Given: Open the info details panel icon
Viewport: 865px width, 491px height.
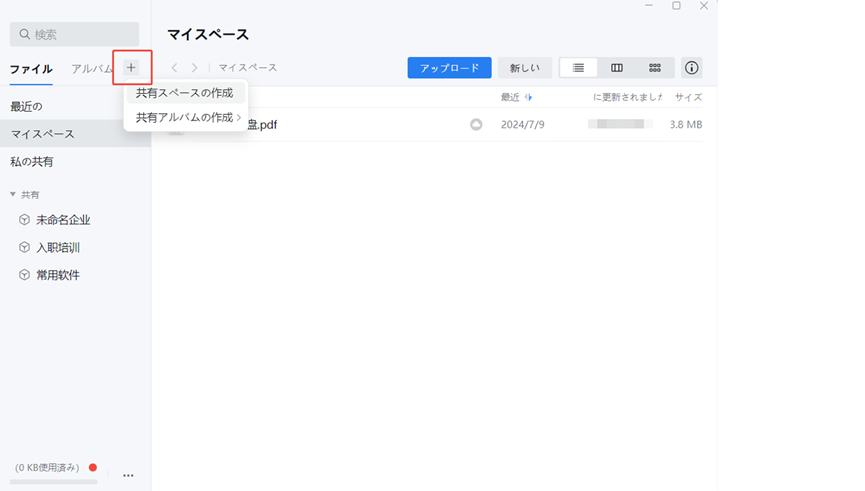Looking at the screenshot, I should click(x=691, y=68).
